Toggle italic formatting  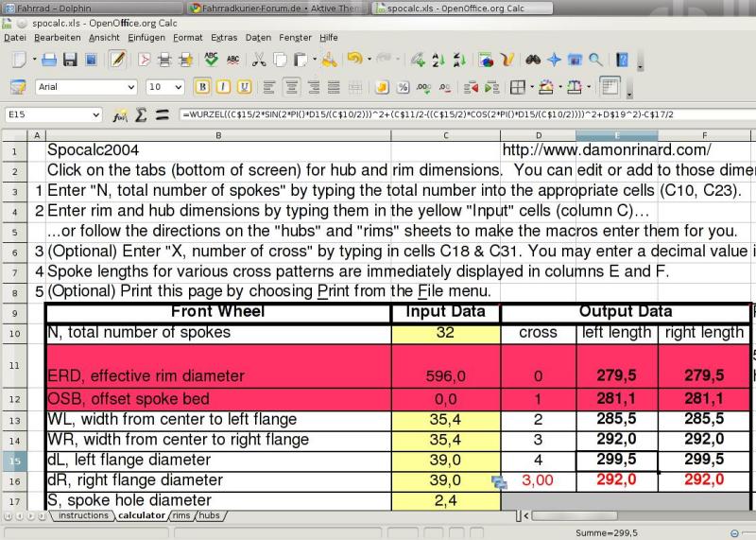click(223, 87)
